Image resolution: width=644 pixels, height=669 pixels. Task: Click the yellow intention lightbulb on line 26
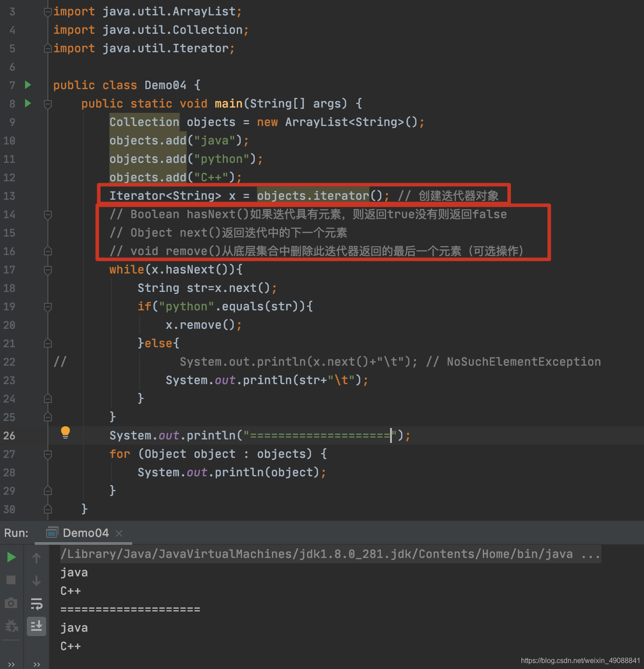pyautogui.click(x=65, y=432)
